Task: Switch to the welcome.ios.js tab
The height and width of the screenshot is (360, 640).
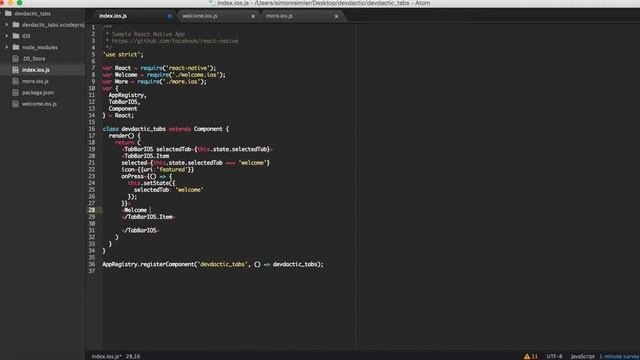Action: point(200,16)
